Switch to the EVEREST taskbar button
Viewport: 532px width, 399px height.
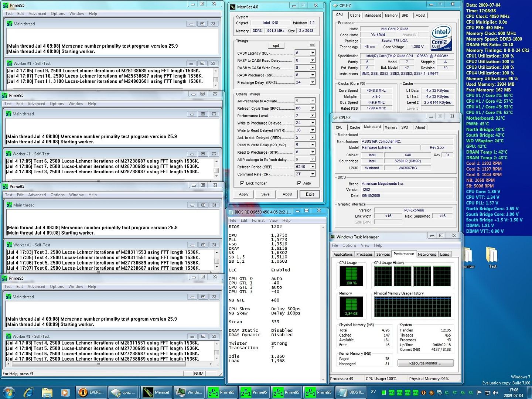[92, 392]
